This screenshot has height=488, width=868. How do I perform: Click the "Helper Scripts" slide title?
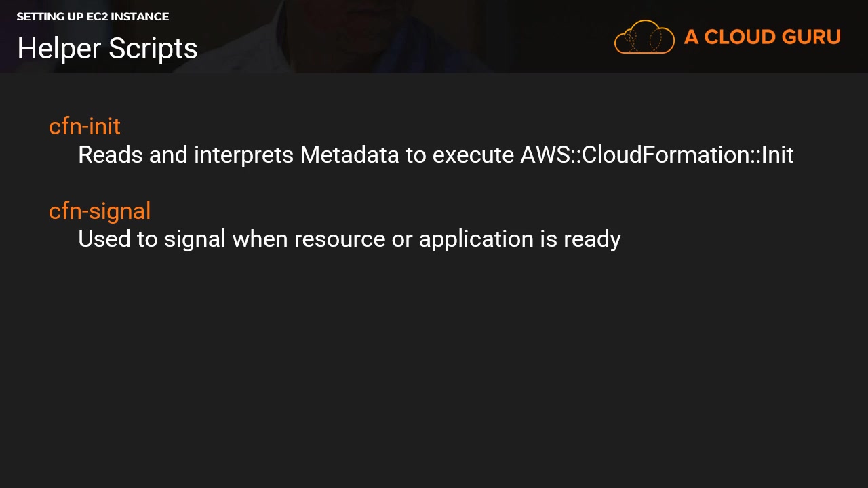107,49
